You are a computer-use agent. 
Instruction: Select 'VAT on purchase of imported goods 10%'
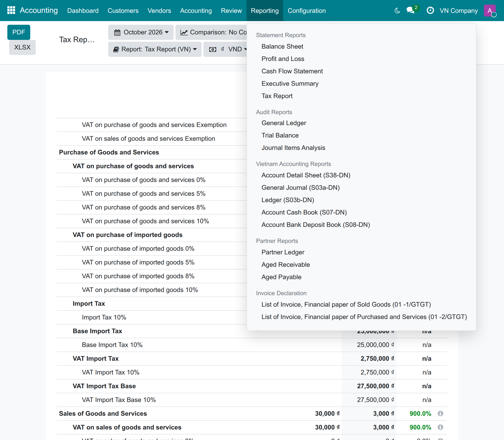tap(140, 290)
